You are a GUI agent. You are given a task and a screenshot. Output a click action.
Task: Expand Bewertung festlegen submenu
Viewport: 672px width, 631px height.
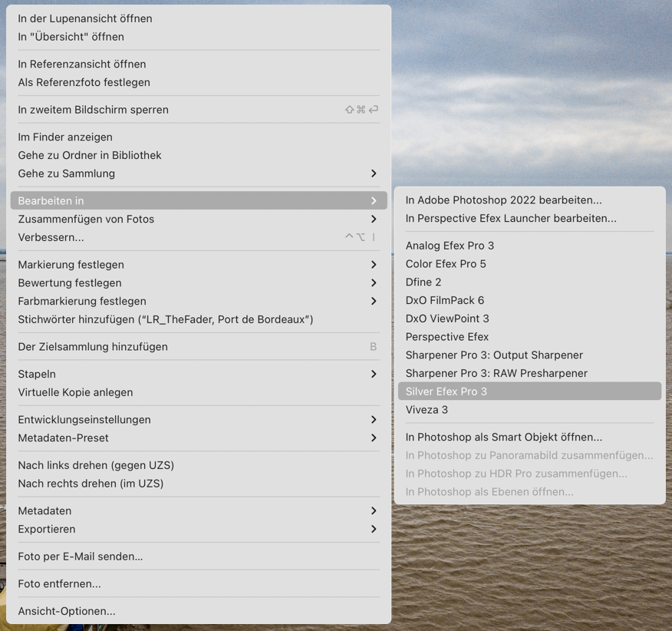click(x=199, y=283)
